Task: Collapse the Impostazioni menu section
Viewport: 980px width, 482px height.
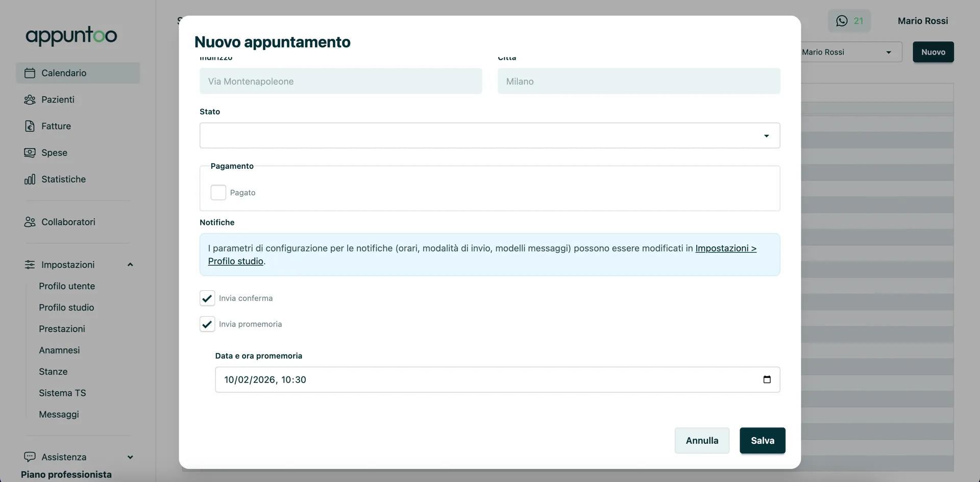Action: [130, 265]
